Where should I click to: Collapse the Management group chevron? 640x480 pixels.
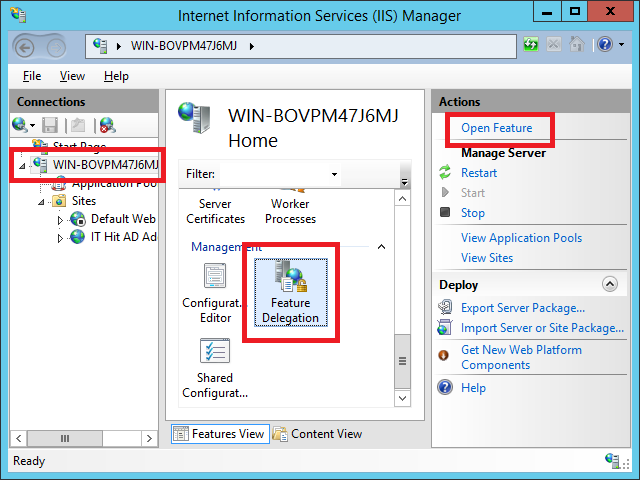(x=381, y=247)
